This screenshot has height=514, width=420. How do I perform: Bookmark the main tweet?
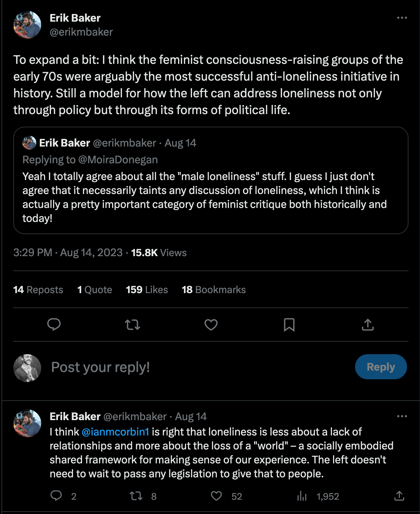click(x=289, y=325)
